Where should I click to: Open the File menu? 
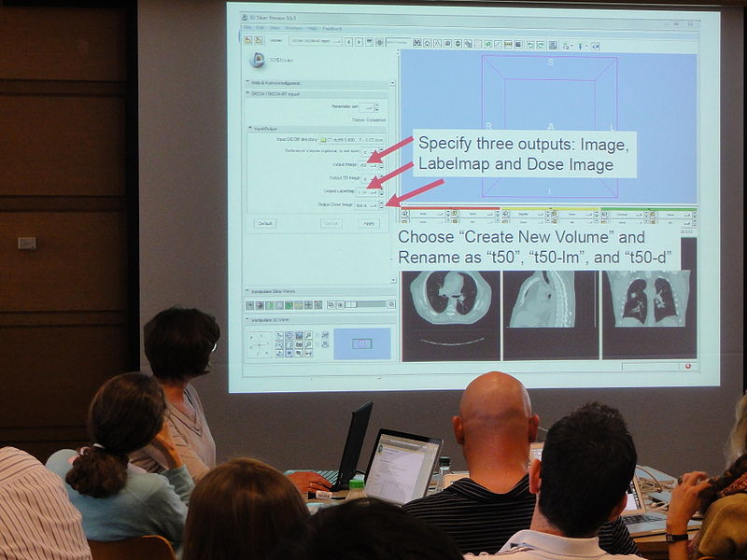coord(247,27)
